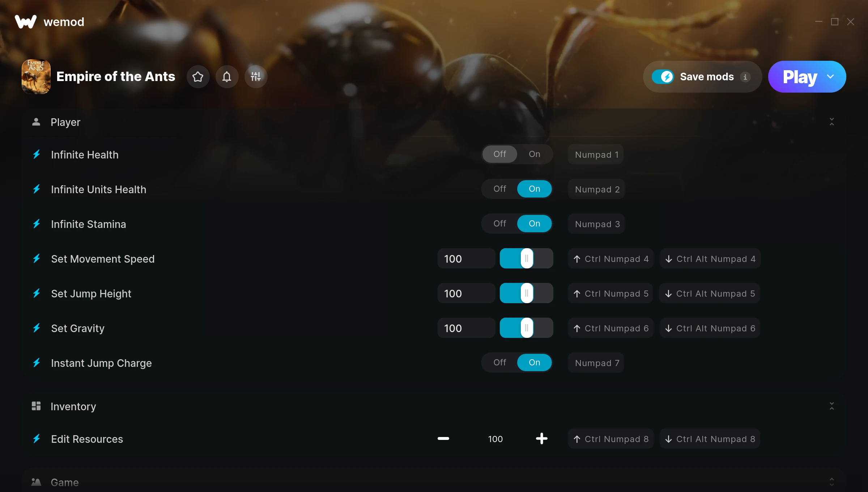Disable Instant Jump Charge toggle

click(x=499, y=362)
